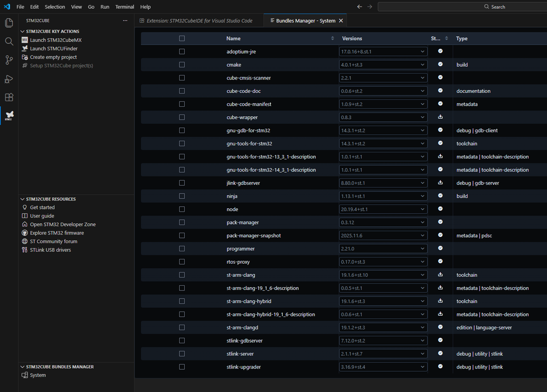Click installed status icon for st-arm-clangd
Screen dimensions: 547x392
click(440, 327)
